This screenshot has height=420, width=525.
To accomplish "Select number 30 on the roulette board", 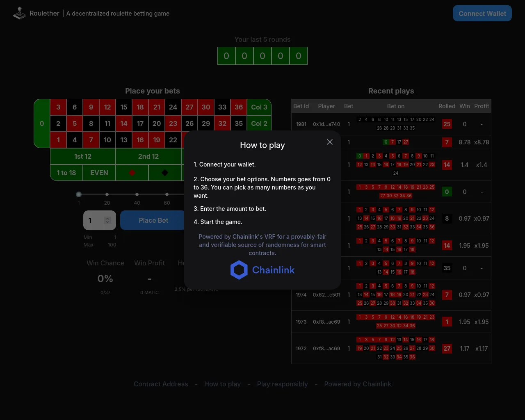I will pyautogui.click(x=206, y=107).
